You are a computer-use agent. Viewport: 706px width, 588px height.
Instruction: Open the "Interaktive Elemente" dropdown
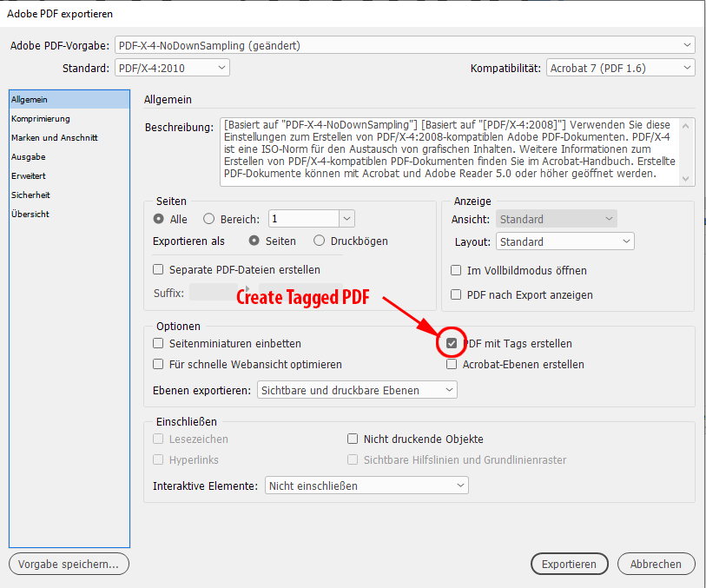366,486
